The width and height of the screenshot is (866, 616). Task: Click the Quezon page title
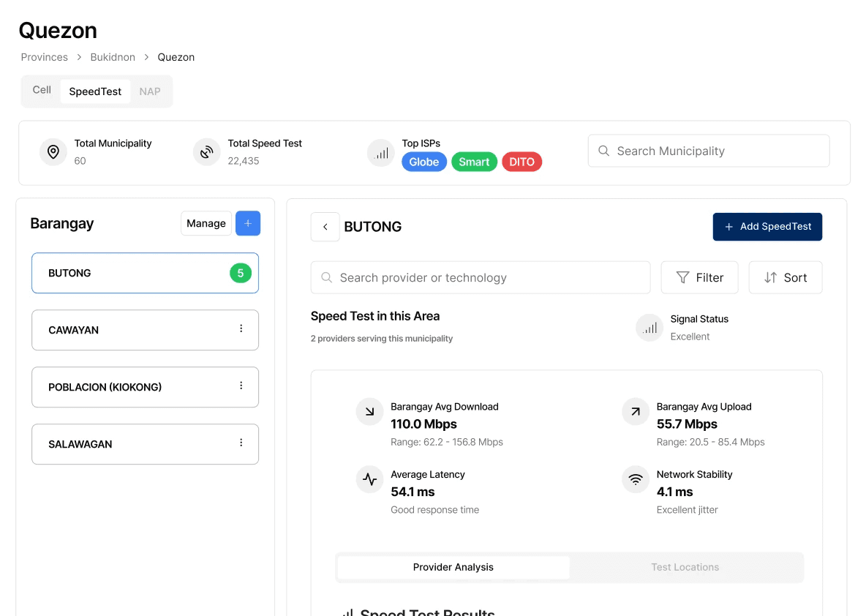pos(58,31)
